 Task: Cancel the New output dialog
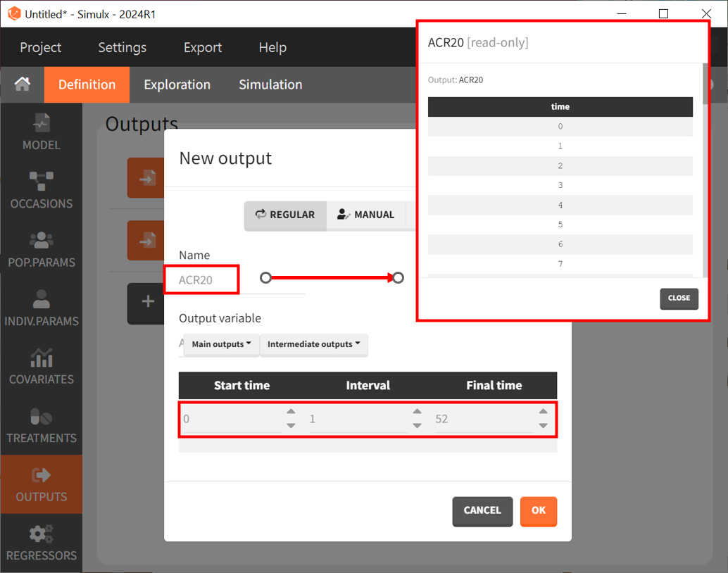[482, 510]
